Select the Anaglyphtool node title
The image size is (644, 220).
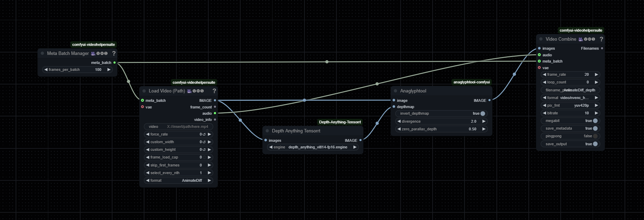coord(413,91)
